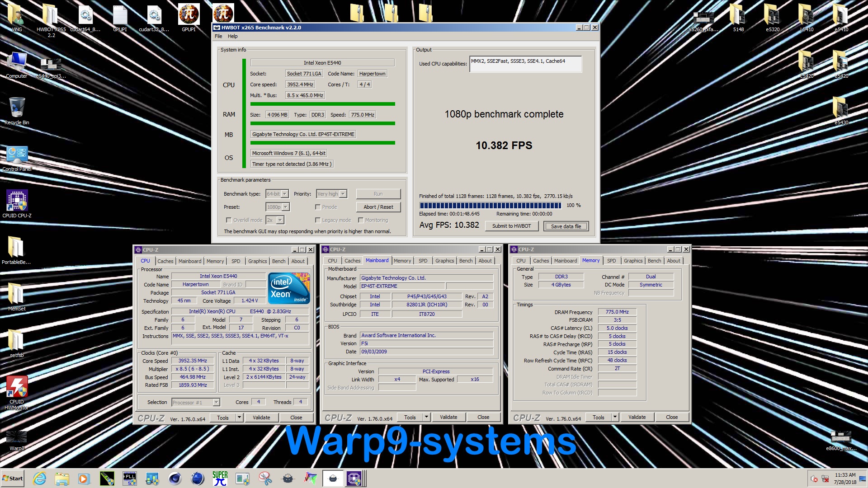Click Close in CPU-Z Mainboard window
Viewport: 868px width, 488px height.
(483, 417)
